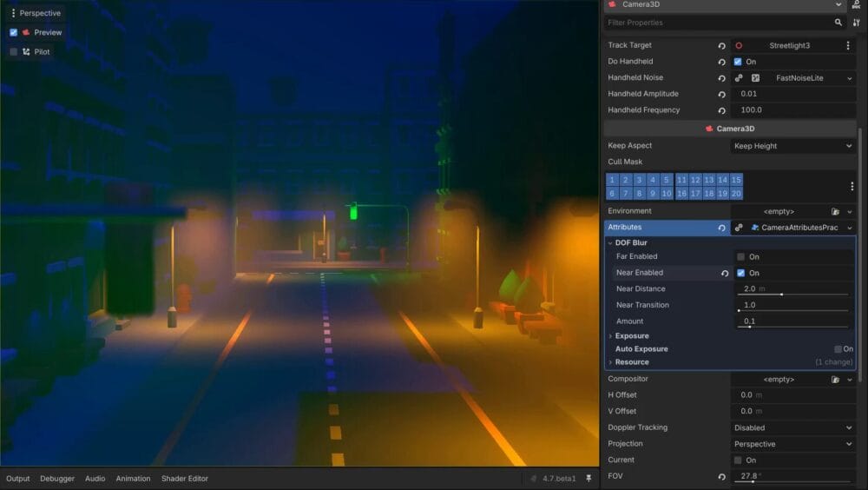The width and height of the screenshot is (868, 490).
Task: Click the Environment empty resource slot
Action: click(779, 212)
